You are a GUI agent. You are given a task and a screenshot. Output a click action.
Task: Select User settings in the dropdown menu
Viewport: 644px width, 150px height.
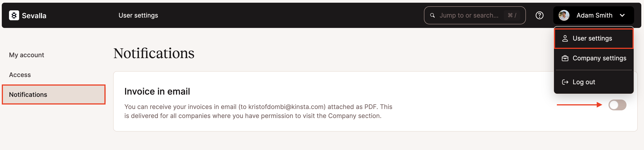(x=592, y=38)
